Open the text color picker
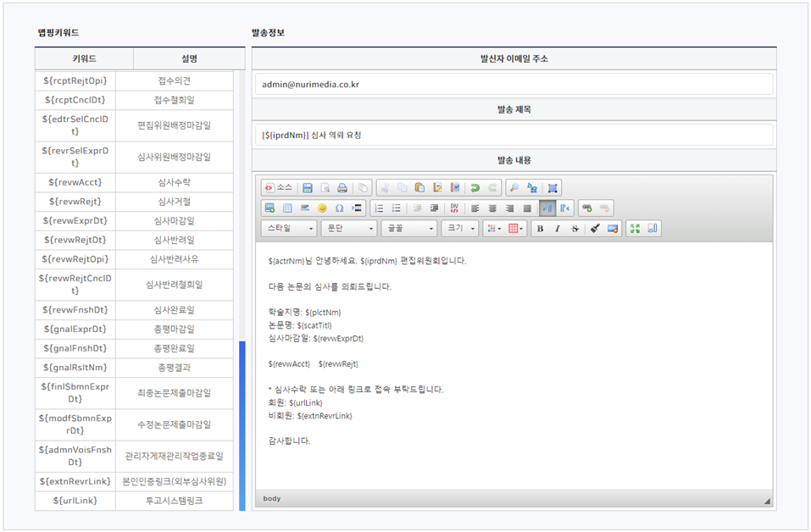 point(493,229)
